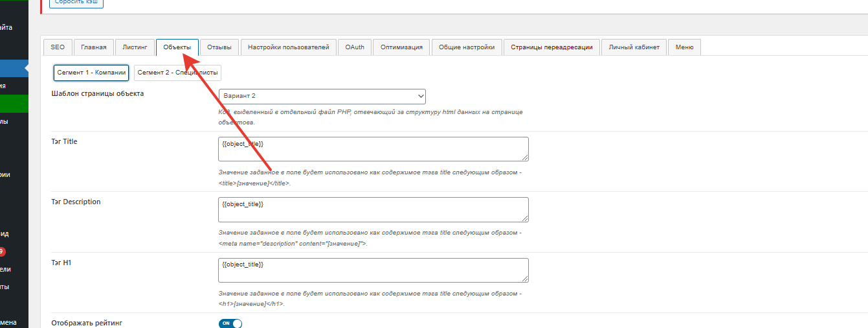Click into the 'Тэг Description' text field
Image resolution: width=868 pixels, height=328 pixels.
pos(373,209)
